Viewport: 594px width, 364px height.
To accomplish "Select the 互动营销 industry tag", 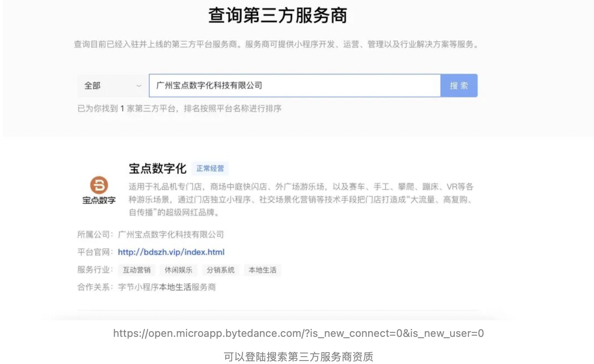I will 136,270.
